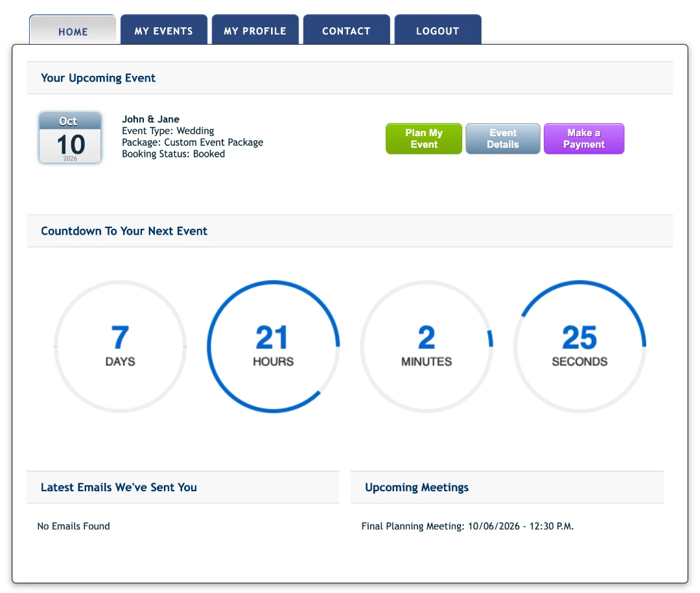Switch to the My Events tab
700x593 pixels.
pos(164,30)
